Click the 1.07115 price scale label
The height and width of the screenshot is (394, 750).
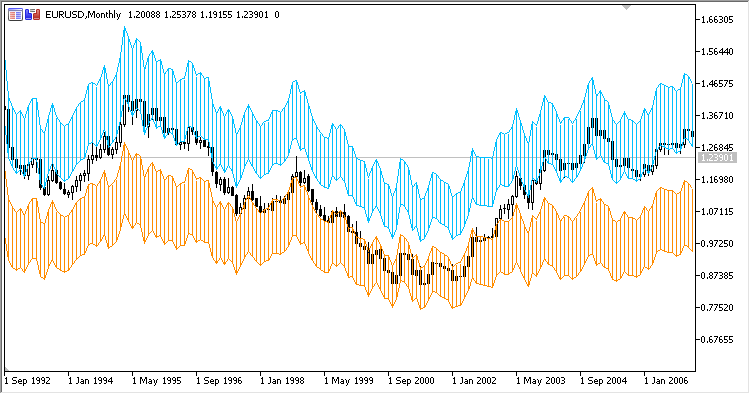[x=717, y=212]
